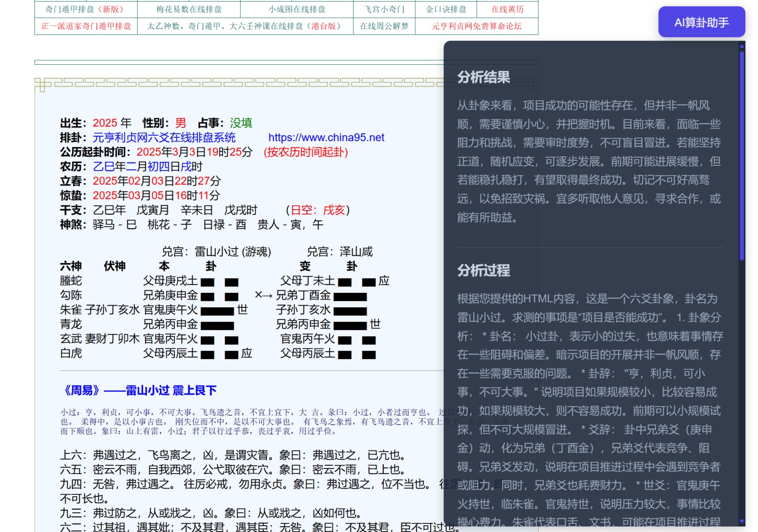Click the 九三 line text
The height and width of the screenshot is (532, 758).
pyautogui.click(x=211, y=513)
